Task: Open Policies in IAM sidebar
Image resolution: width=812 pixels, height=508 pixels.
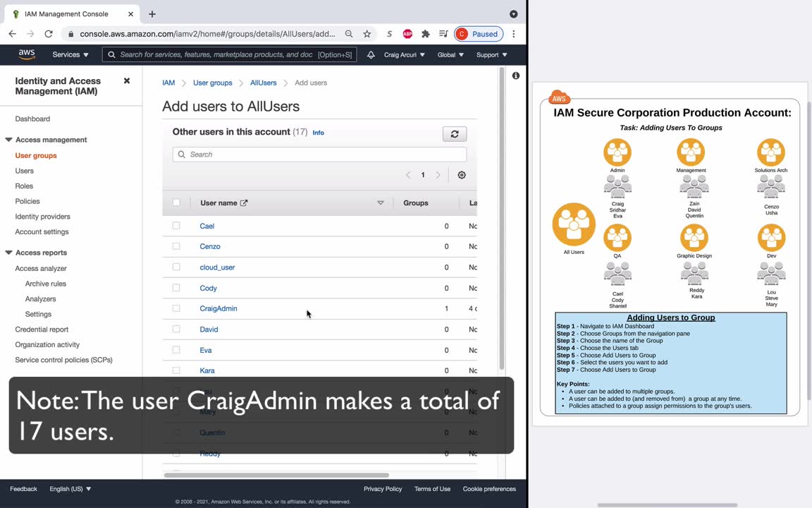Action: [27, 201]
